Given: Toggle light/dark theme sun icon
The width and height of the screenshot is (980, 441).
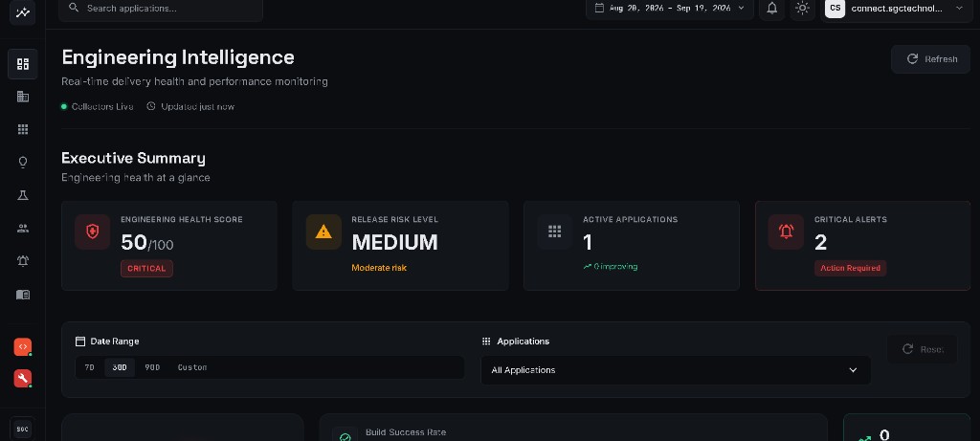Looking at the screenshot, I should [803, 8].
